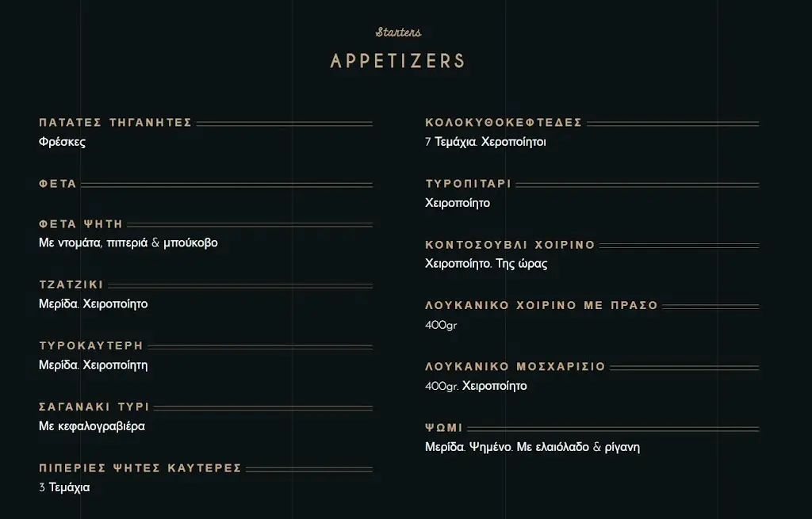Screen dimensions: 812x519
Task: Select the plain ΦΕΤΑ item title
Action: coord(58,184)
